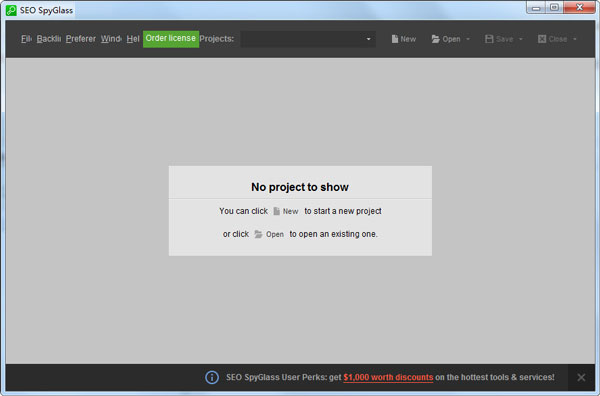Click the Close project X icon

click(541, 39)
